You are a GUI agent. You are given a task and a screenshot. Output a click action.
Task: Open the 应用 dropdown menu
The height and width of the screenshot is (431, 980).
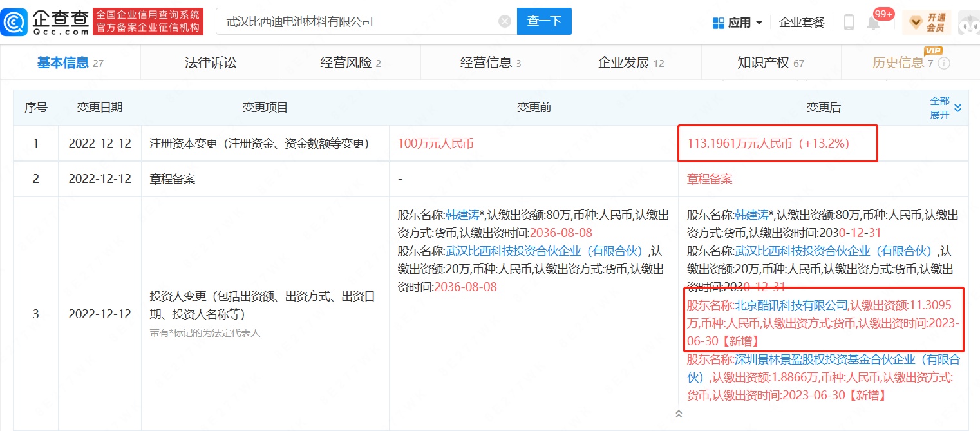(738, 23)
